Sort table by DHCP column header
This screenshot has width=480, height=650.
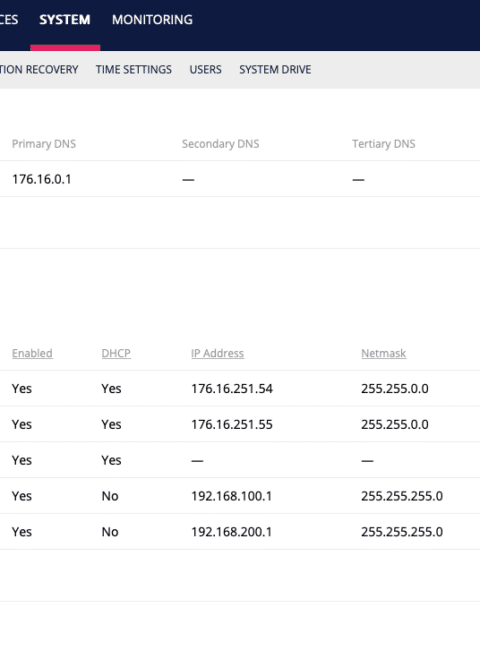[116, 353]
